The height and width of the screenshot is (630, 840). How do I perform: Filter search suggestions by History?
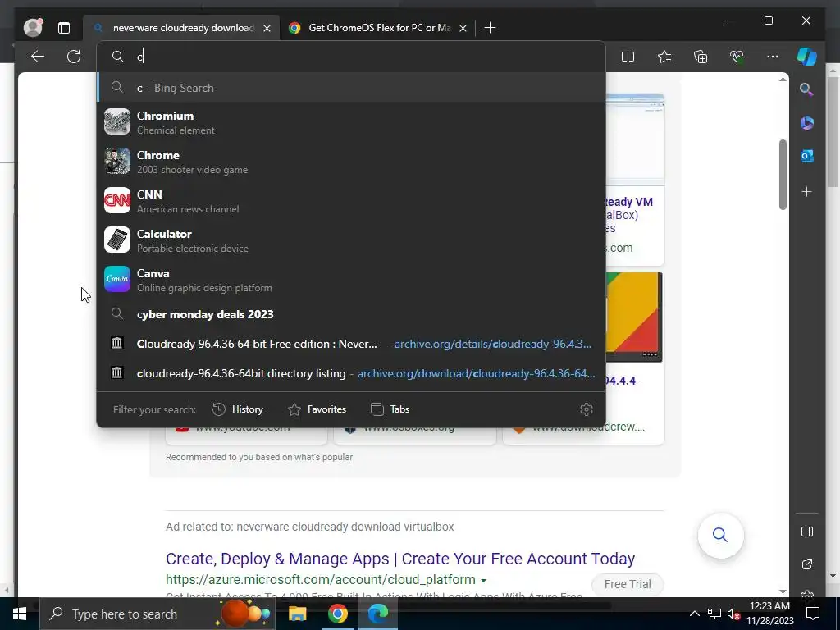click(x=238, y=409)
